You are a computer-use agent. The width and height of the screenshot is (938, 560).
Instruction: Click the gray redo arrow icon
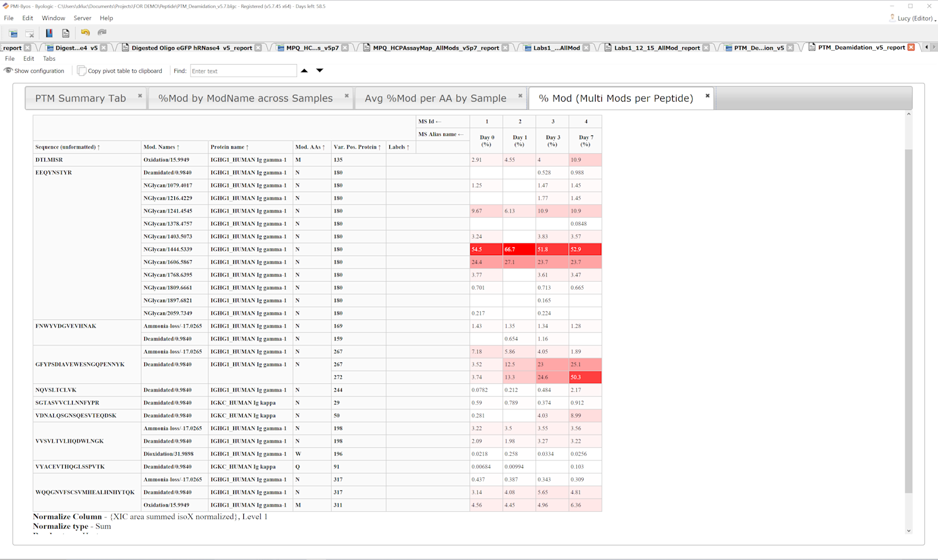click(x=102, y=33)
